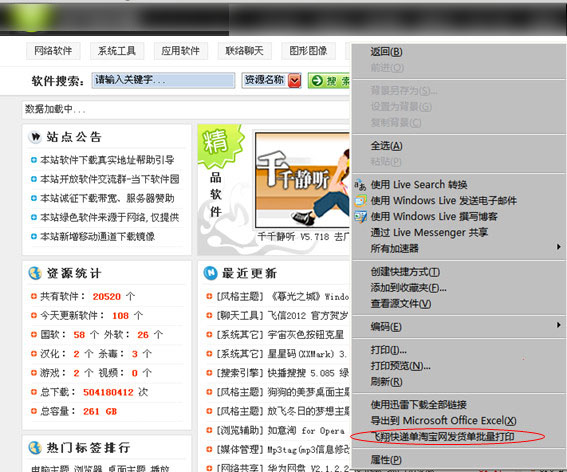Click the 热门标签排行 globe icon
This screenshot has height=472, width=567.
tap(35, 448)
